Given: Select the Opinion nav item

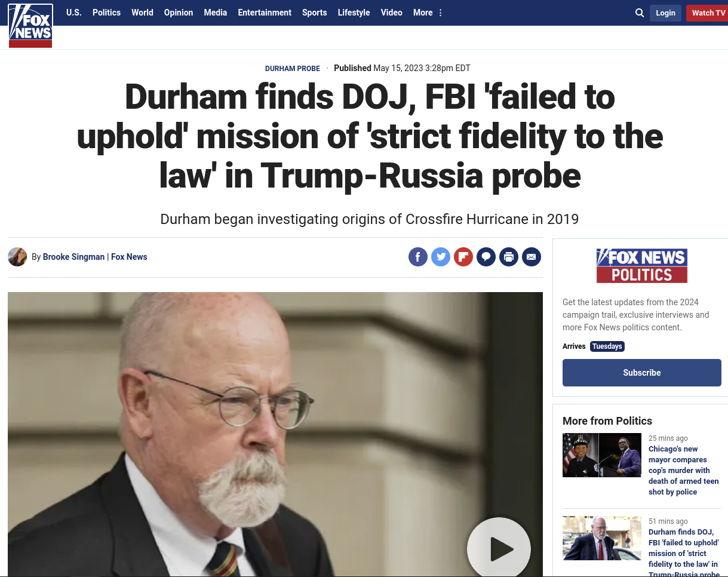Looking at the screenshot, I should (x=179, y=13).
